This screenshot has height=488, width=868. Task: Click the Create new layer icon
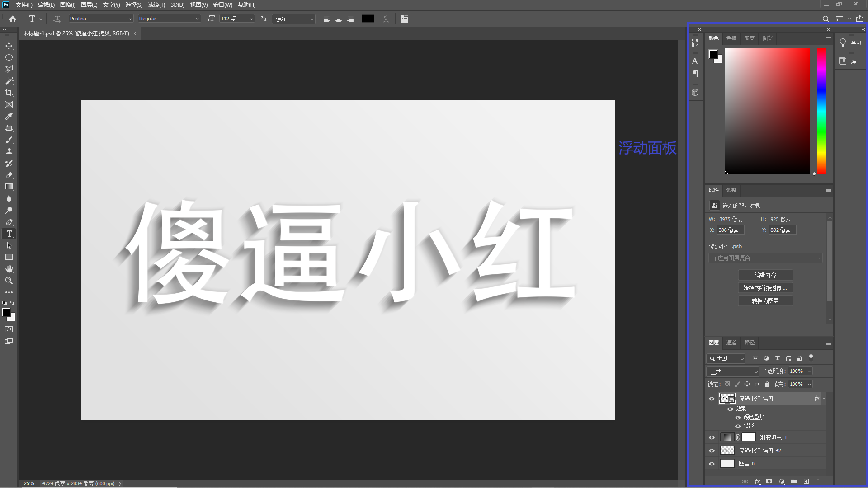pos(807,482)
